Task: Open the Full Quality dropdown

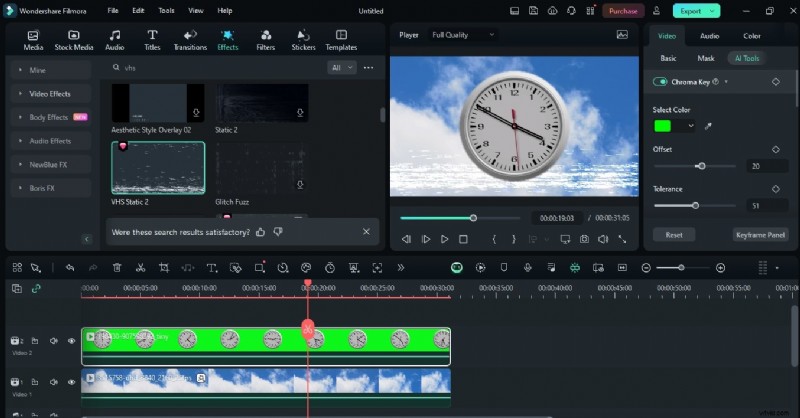Action: 463,35
